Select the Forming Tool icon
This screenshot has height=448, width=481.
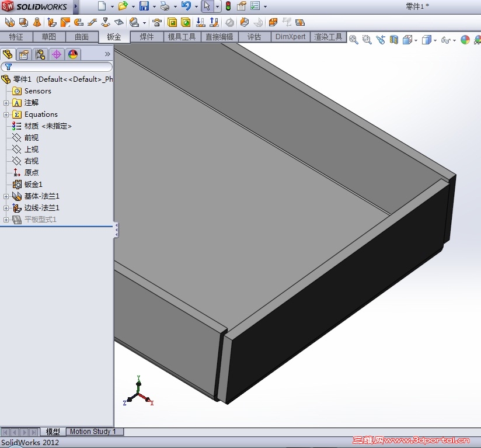click(157, 22)
